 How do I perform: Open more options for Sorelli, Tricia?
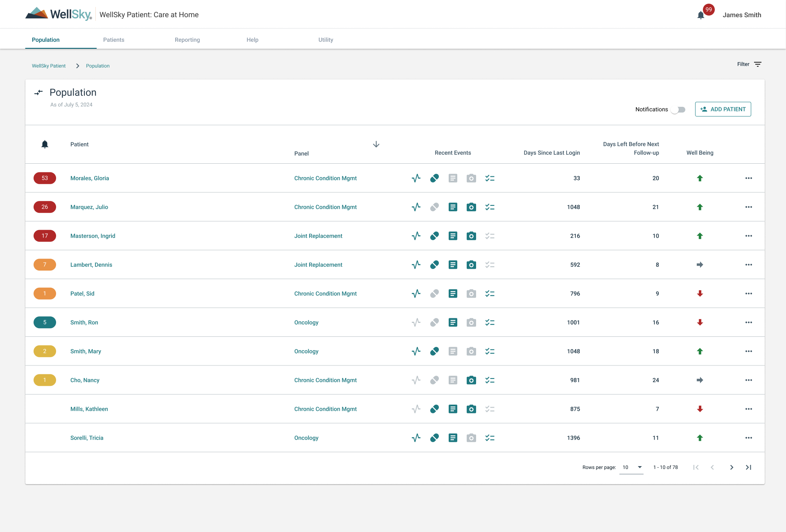click(749, 438)
